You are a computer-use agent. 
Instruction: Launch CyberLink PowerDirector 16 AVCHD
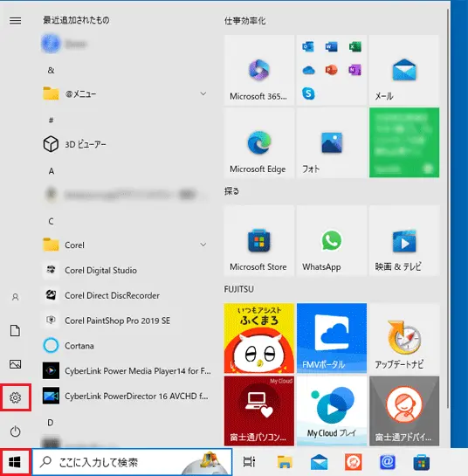click(x=126, y=396)
